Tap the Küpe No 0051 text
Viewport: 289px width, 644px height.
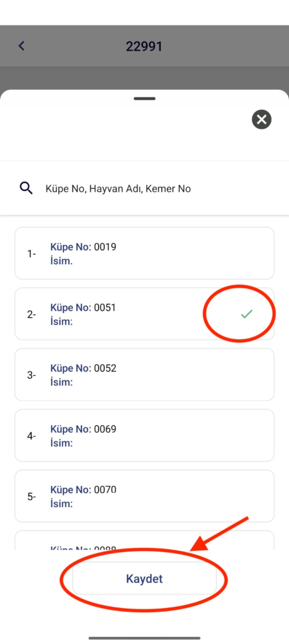83,308
